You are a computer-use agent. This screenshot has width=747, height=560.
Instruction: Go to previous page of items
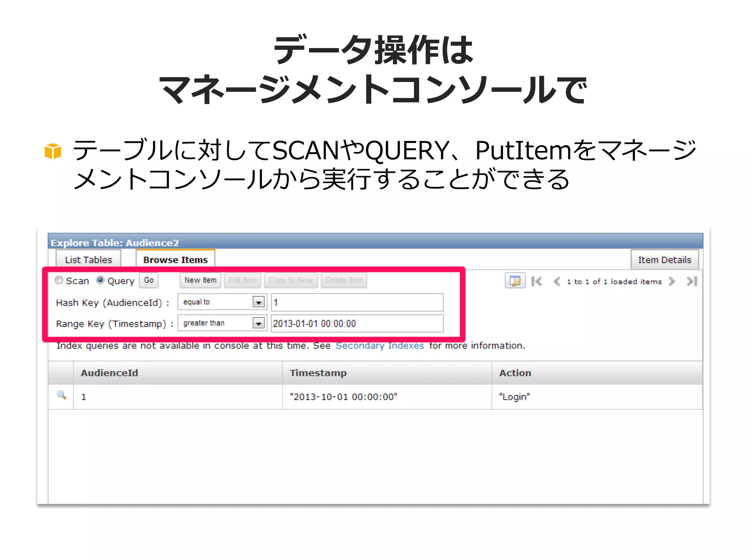557,281
